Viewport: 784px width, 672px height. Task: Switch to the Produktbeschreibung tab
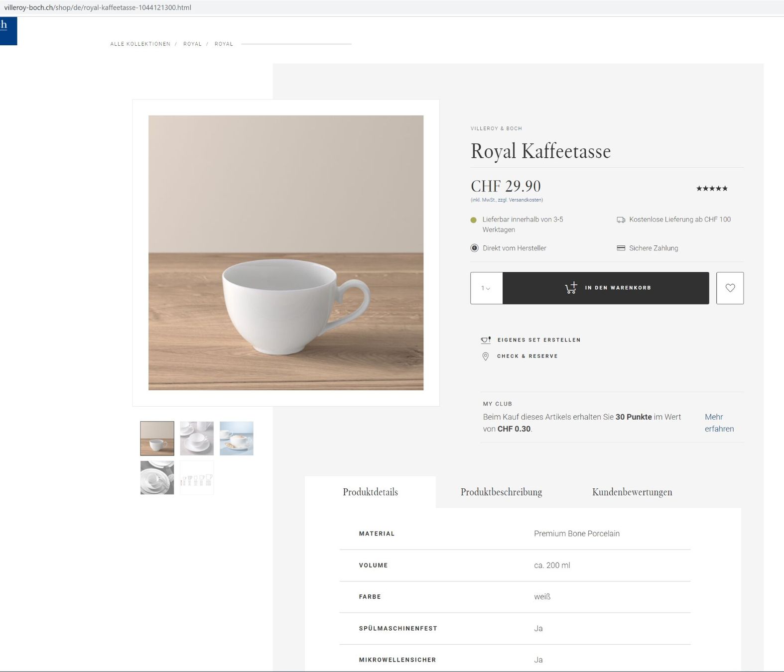[501, 492]
